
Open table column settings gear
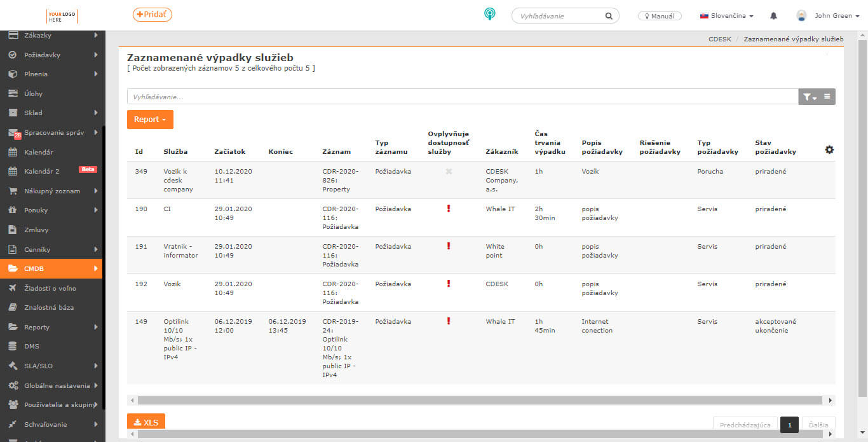829,149
